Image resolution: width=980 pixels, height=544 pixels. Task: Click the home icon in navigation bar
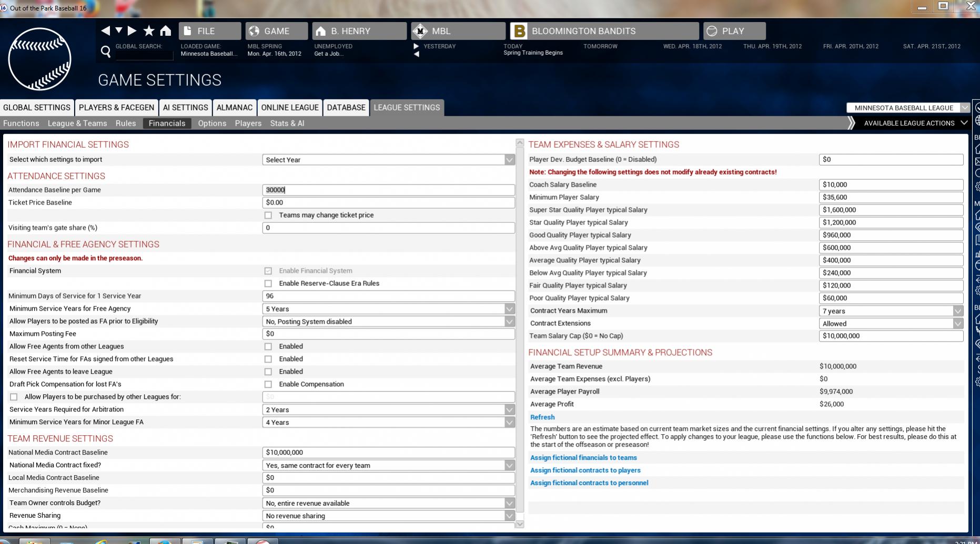(x=166, y=31)
